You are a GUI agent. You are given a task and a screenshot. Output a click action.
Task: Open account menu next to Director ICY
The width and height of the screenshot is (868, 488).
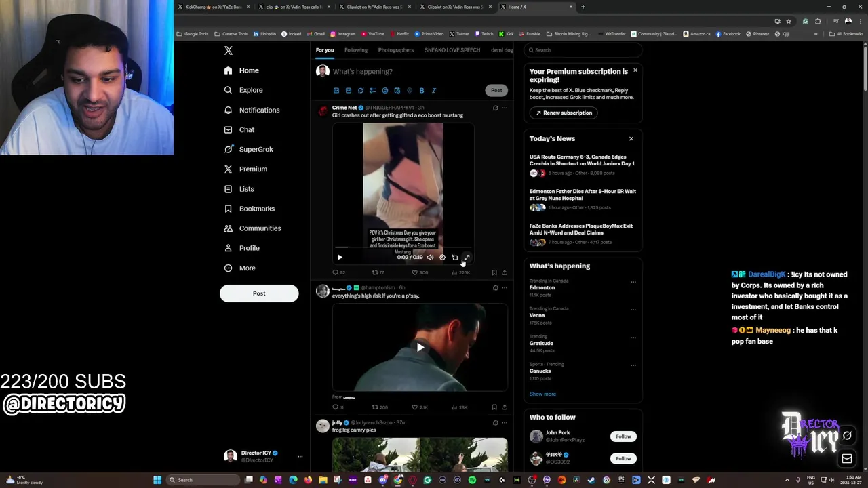pyautogui.click(x=300, y=456)
